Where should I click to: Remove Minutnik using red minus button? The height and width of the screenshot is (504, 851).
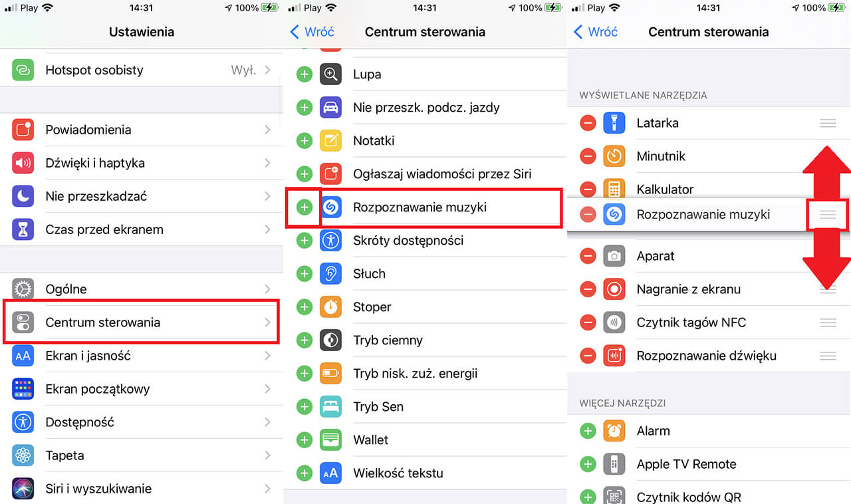[588, 156]
